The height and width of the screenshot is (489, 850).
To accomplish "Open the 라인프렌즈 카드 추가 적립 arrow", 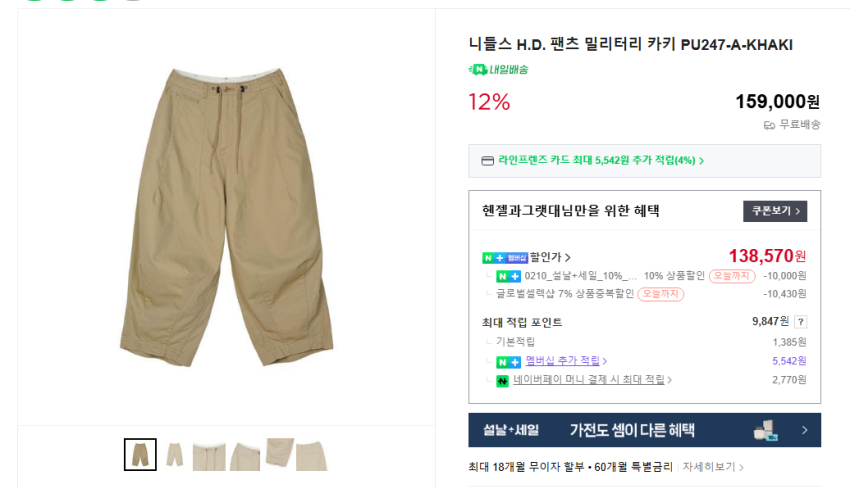I will point(701,161).
